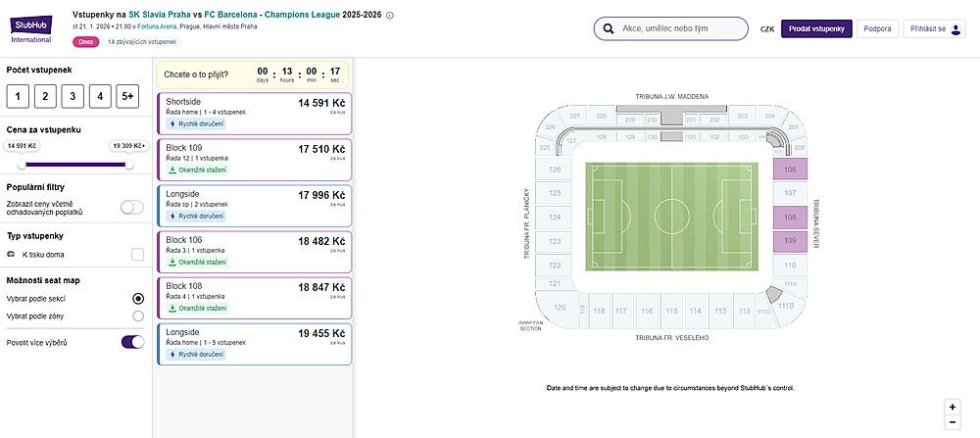Image resolution: width=980 pixels, height=438 pixels.
Task: Click the info icon beside event title
Action: 390,16
